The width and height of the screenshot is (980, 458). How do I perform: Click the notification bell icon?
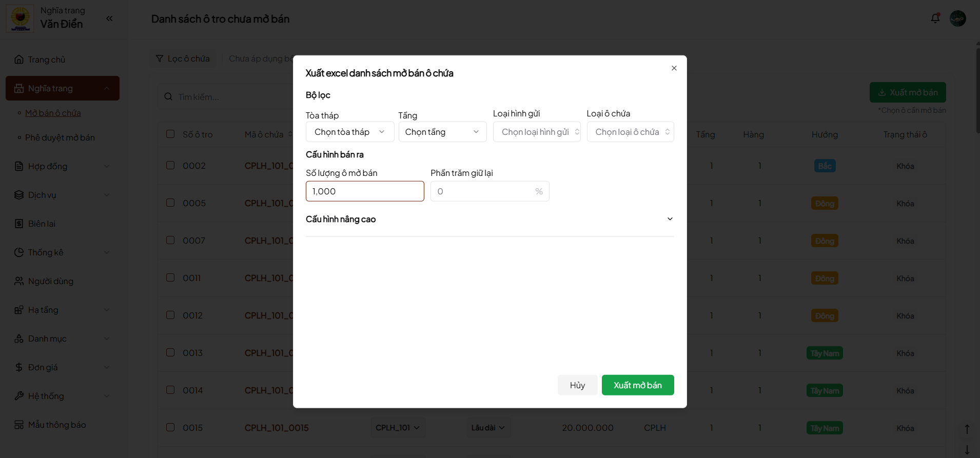point(935,18)
